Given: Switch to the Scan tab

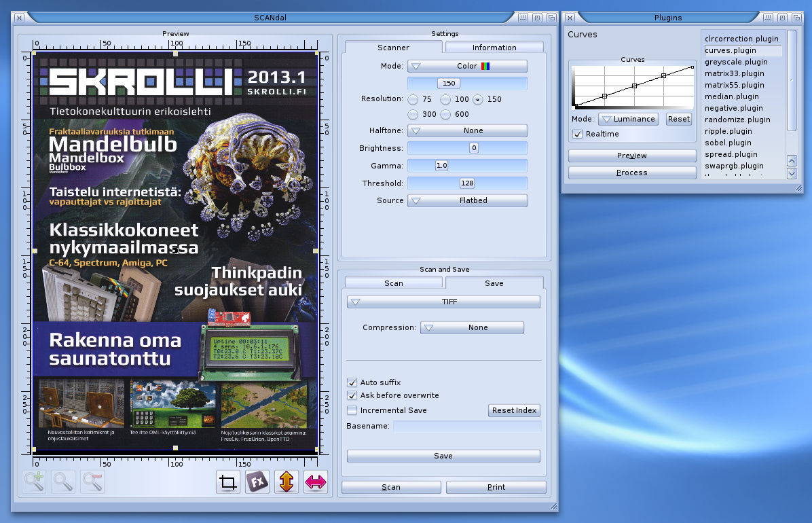Looking at the screenshot, I should pyautogui.click(x=394, y=283).
